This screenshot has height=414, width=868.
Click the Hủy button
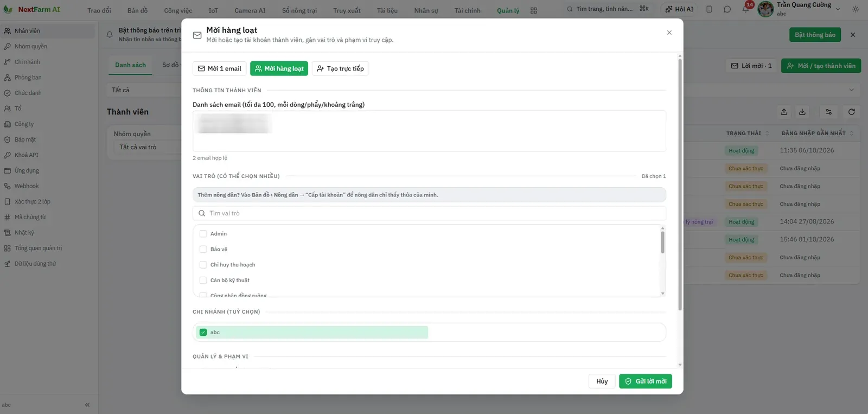click(602, 381)
